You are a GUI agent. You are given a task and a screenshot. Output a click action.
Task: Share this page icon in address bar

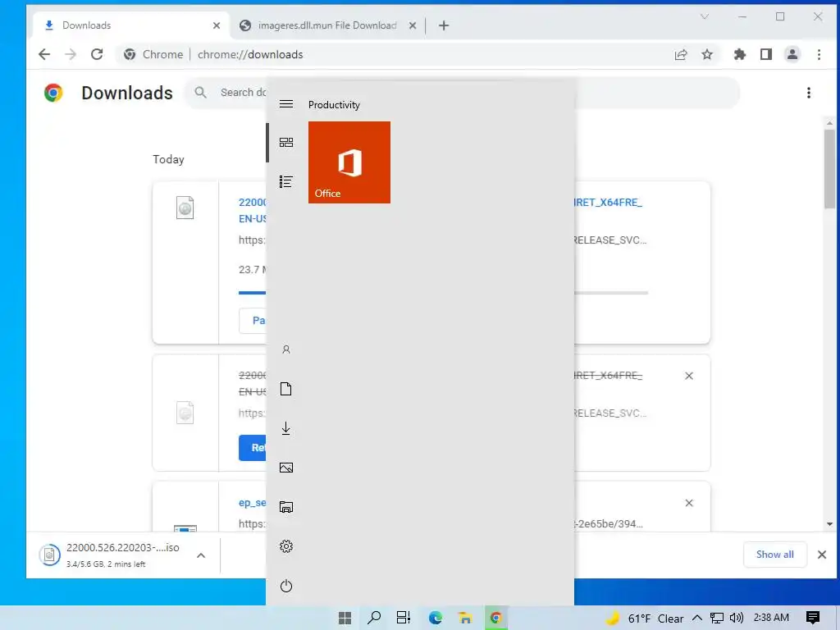pyautogui.click(x=681, y=54)
